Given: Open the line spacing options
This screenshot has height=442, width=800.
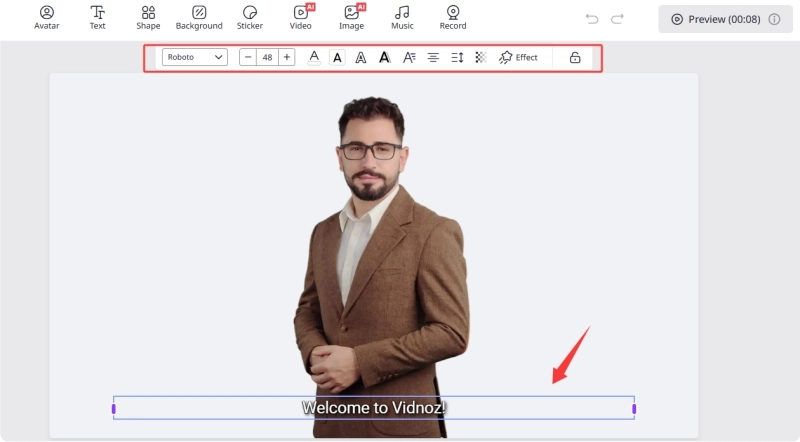Looking at the screenshot, I should tap(457, 58).
